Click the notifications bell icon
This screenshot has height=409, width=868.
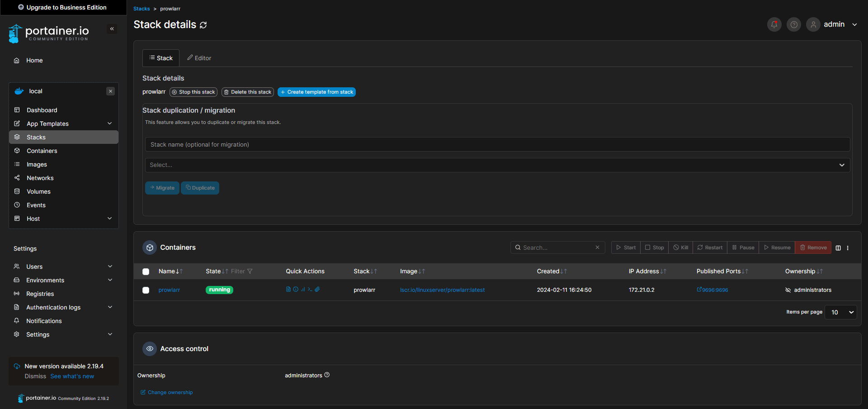(774, 24)
